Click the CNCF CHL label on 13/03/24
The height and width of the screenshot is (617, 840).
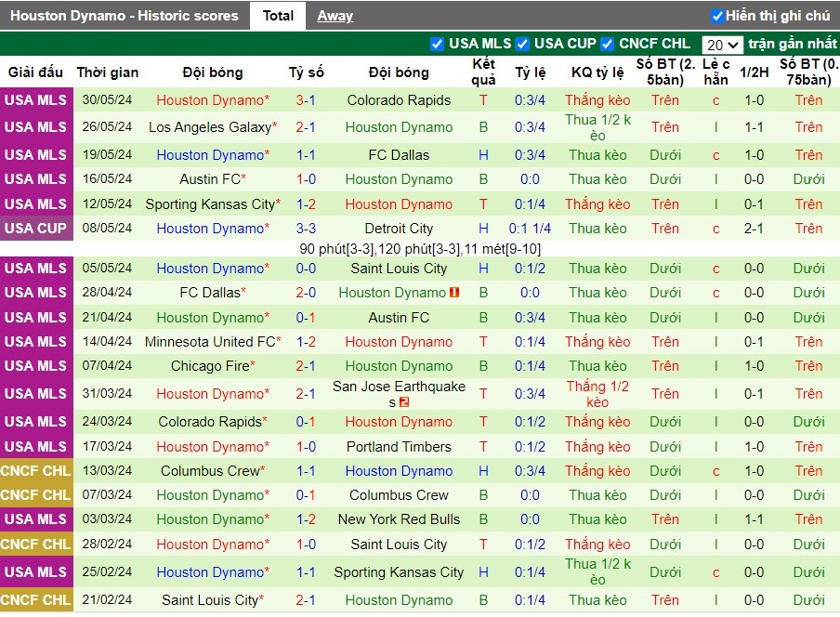pyautogui.click(x=36, y=471)
